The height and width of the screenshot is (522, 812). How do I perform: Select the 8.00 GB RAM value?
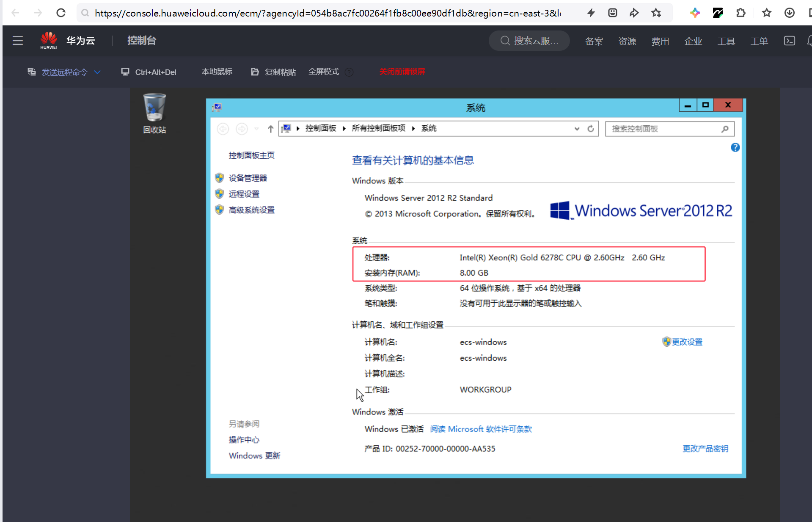(x=474, y=273)
